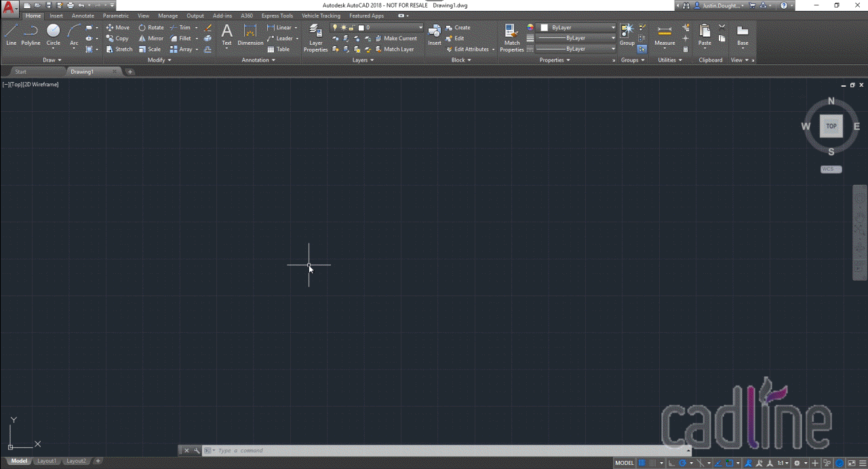Click the Trim tool
868x469 pixels.
coord(180,28)
